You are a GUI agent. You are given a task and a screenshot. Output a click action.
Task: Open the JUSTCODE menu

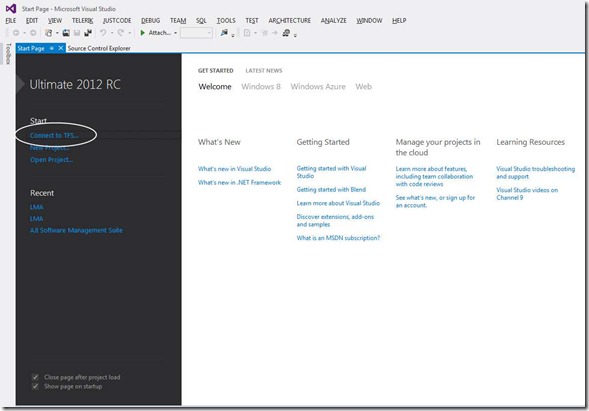pos(117,21)
